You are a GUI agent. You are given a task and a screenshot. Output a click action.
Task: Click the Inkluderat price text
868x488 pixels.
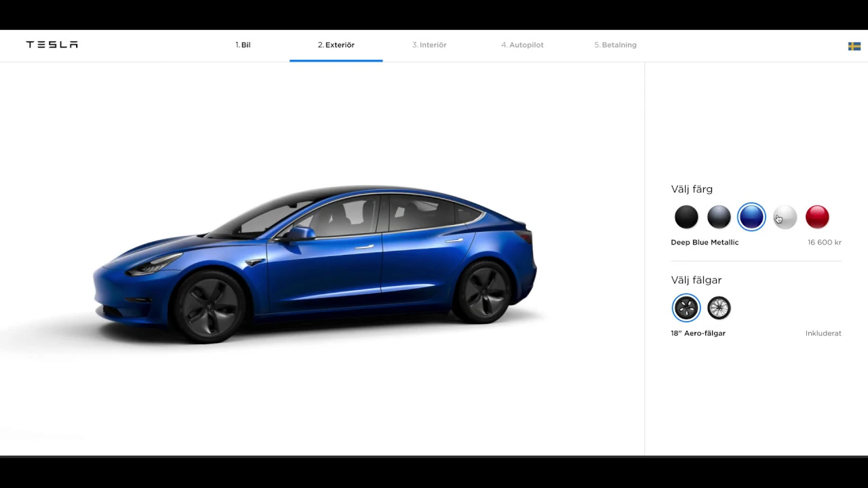823,333
